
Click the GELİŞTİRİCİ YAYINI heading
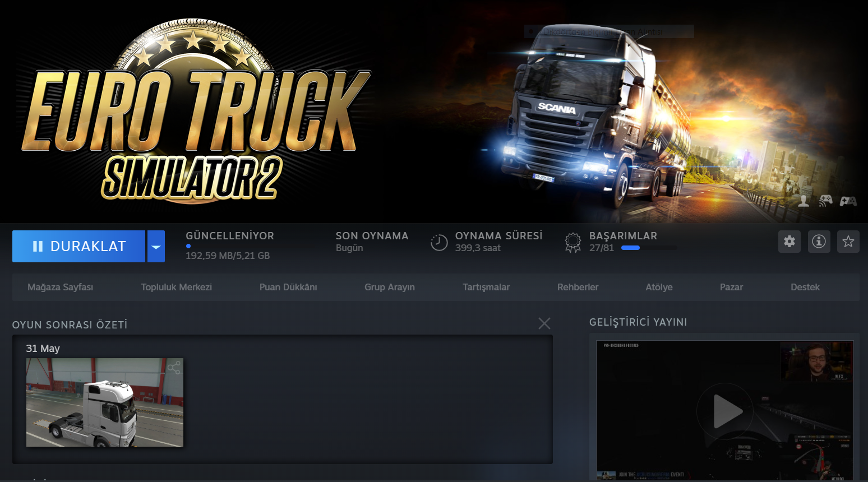[638, 322]
